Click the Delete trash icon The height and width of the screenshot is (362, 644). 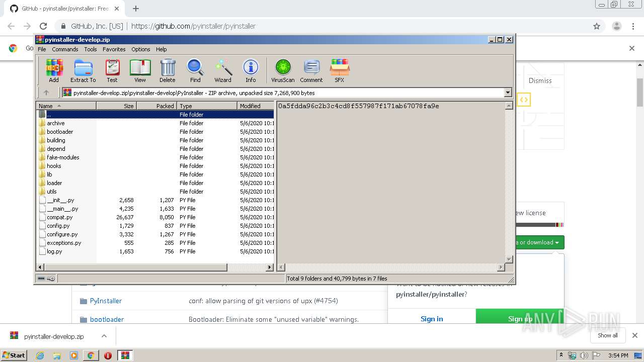[x=168, y=71]
